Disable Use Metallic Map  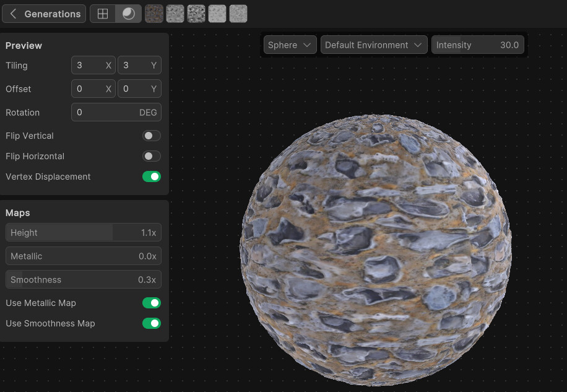[152, 303]
